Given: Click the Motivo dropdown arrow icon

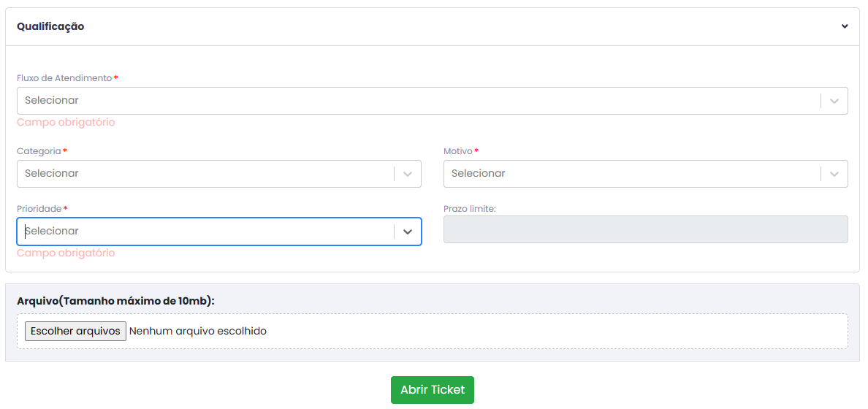Looking at the screenshot, I should tap(834, 174).
